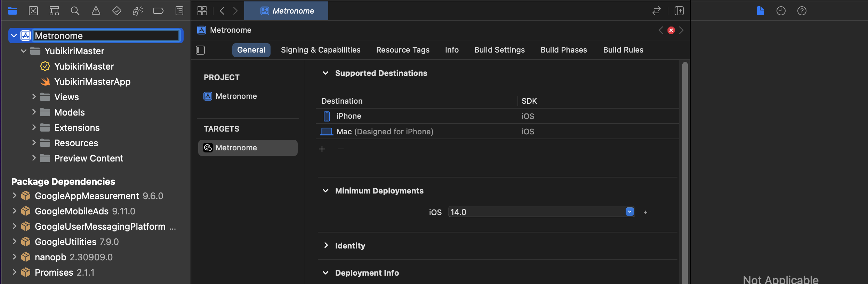The width and height of the screenshot is (868, 284).
Task: Expand the GoogleMobileAds package
Action: click(x=14, y=211)
